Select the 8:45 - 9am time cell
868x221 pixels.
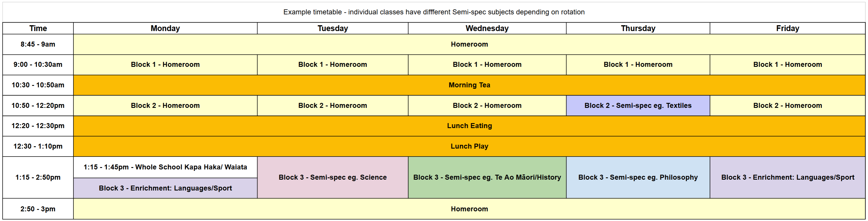(38, 44)
